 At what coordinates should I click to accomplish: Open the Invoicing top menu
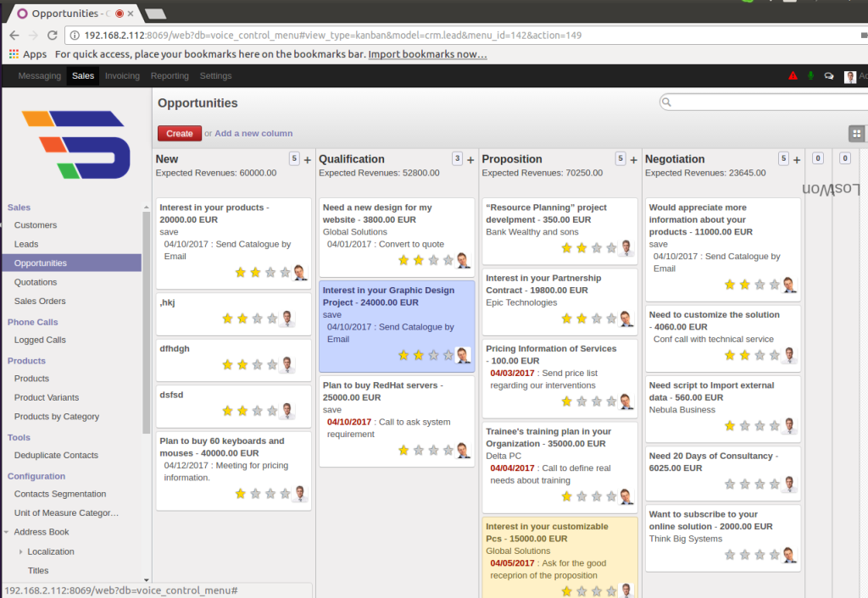pos(122,76)
